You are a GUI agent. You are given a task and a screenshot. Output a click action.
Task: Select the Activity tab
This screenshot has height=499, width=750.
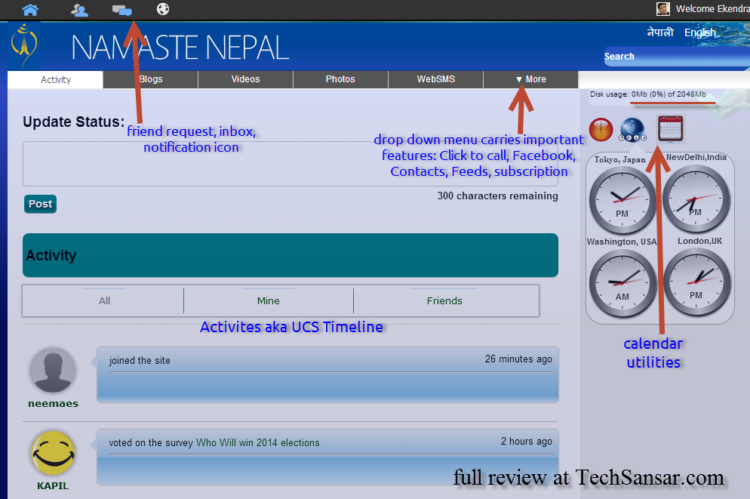click(x=55, y=79)
